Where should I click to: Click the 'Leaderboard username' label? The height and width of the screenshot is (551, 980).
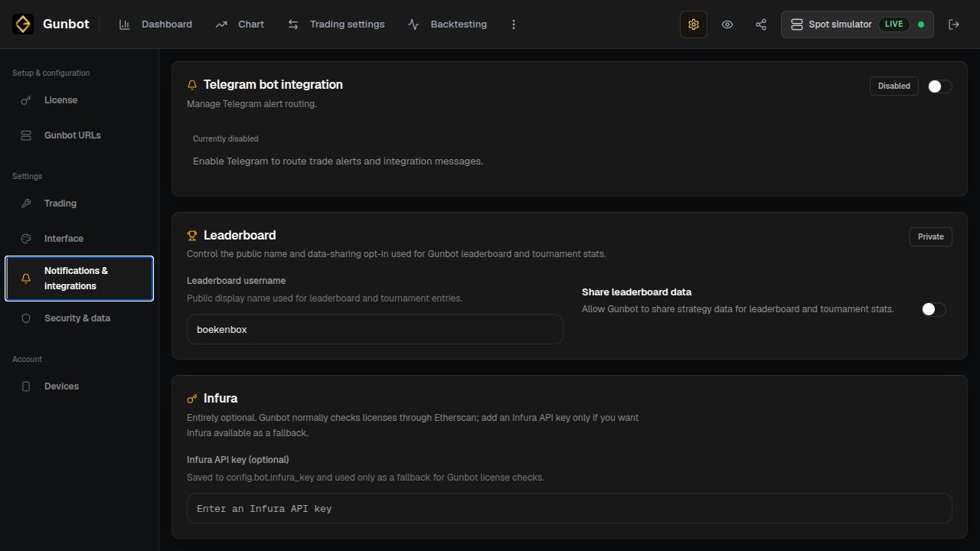237,281
